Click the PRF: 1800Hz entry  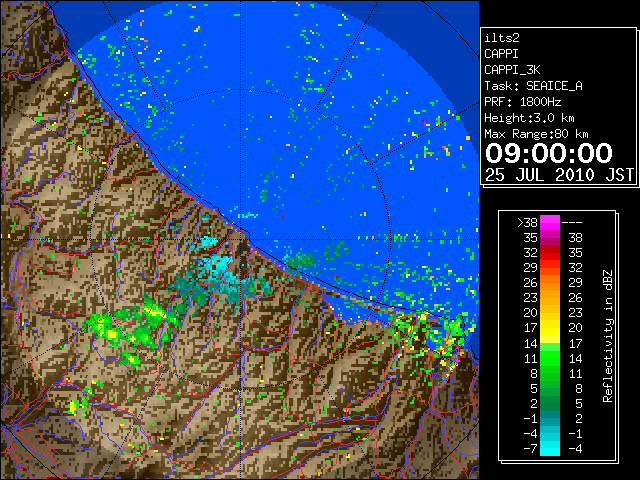click(522, 102)
